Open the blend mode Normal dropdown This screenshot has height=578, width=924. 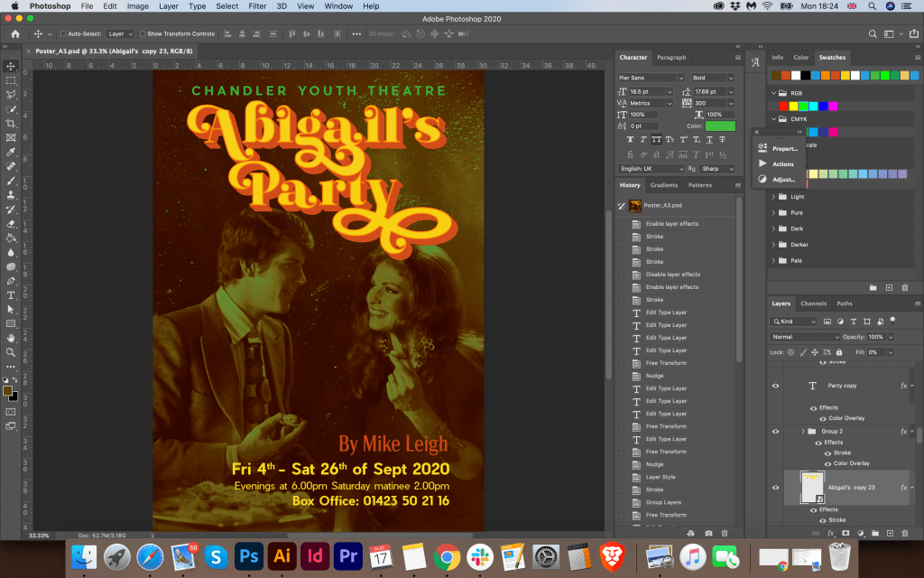pos(805,337)
